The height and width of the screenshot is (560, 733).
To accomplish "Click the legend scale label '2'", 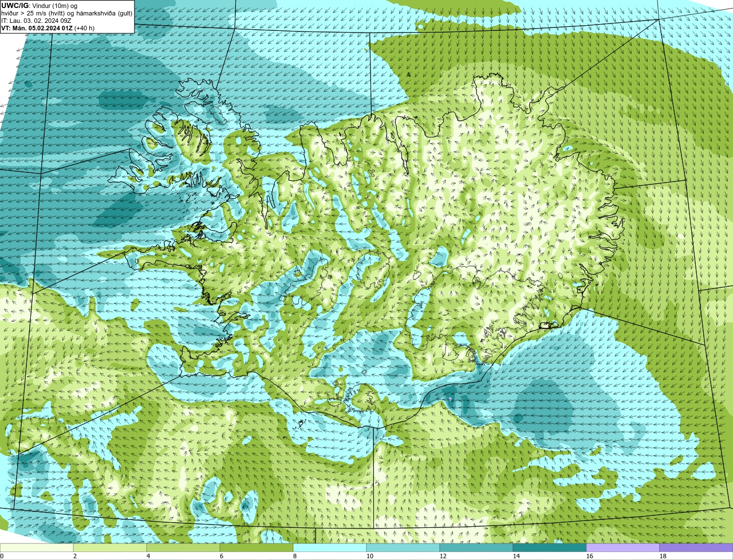I will click(x=75, y=556).
